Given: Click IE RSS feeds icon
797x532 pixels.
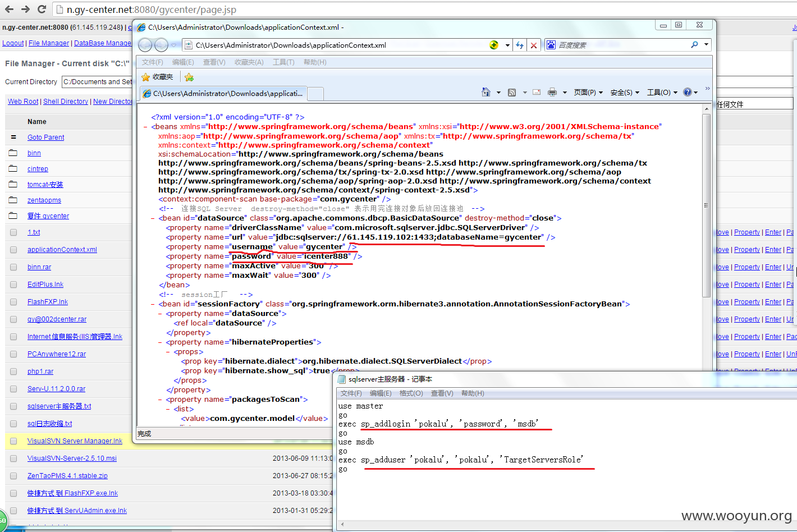Looking at the screenshot, I should (512, 93).
